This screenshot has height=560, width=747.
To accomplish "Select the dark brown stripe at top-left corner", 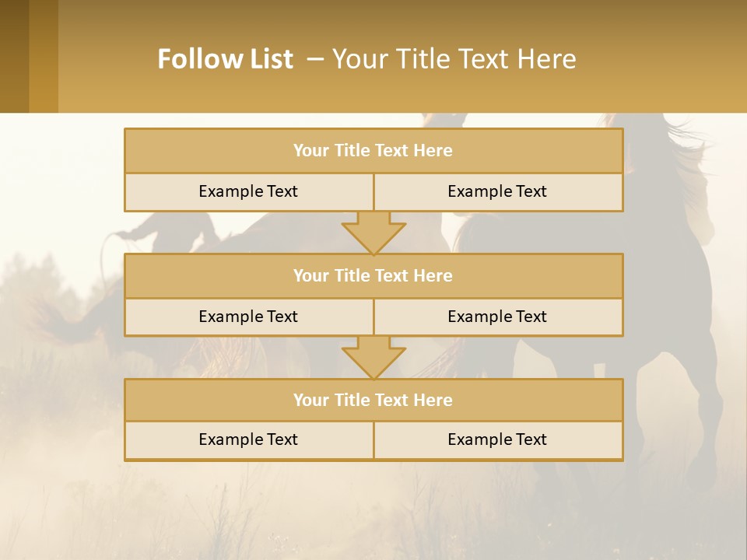I will coord(14,56).
